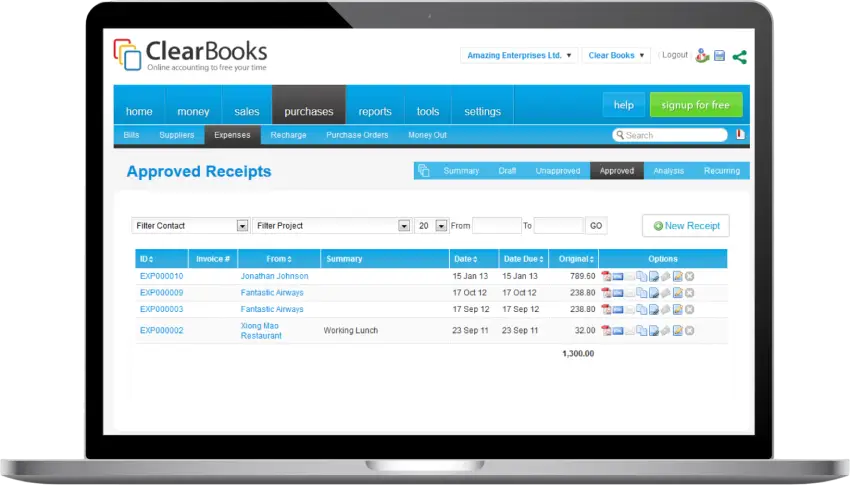Void EXP000002 with grey X icon
The image size is (850, 485).
[x=690, y=331]
